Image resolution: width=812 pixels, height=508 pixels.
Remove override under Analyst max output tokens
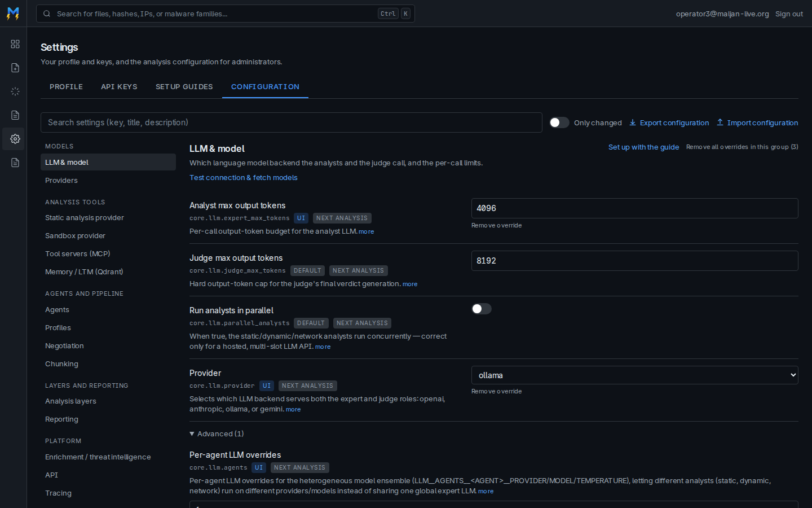(497, 225)
